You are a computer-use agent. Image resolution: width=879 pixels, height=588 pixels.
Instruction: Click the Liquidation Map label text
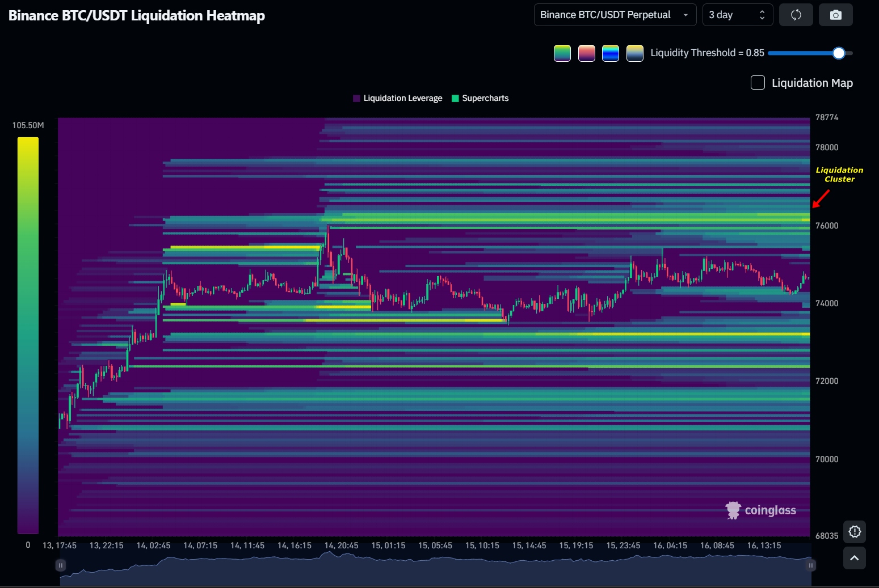click(x=812, y=83)
